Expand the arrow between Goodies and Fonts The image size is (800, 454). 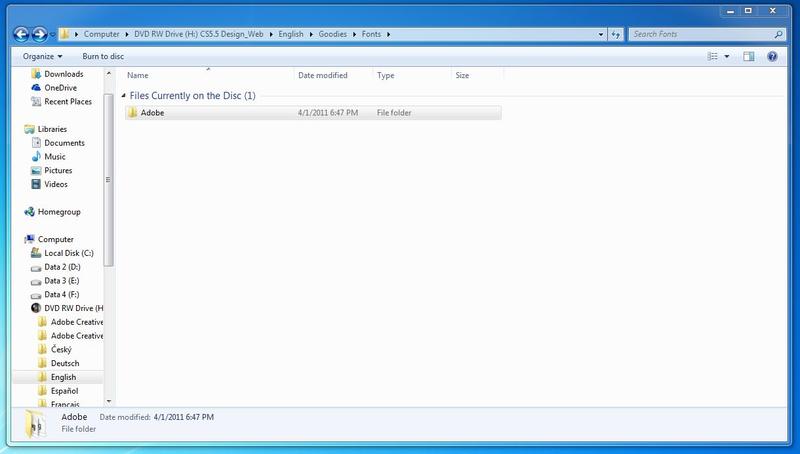pyautogui.click(x=355, y=34)
